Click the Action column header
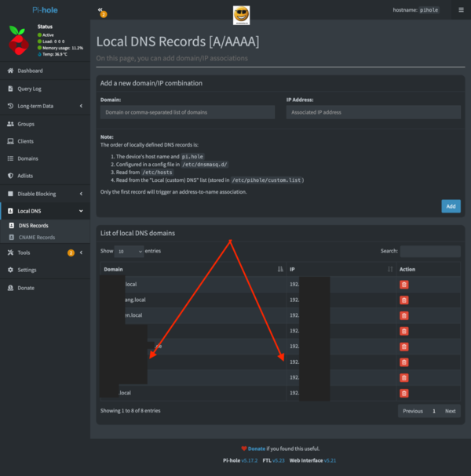471x476 pixels. pos(429,269)
